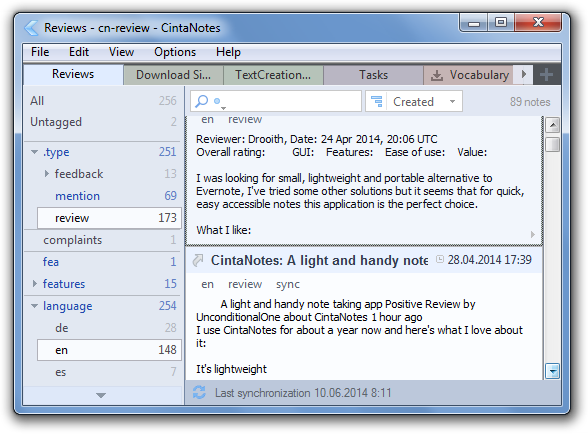Select the All notes filter
The image size is (588, 434).
click(x=103, y=101)
